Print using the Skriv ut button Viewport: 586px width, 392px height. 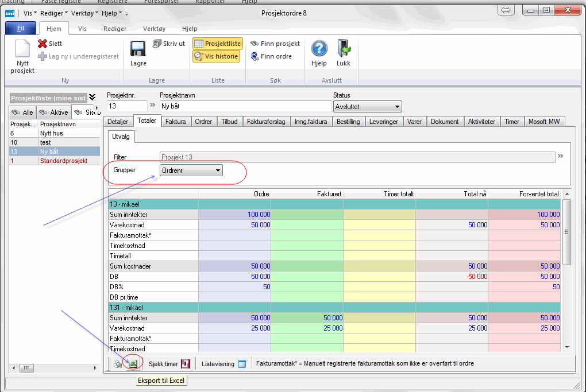[169, 44]
